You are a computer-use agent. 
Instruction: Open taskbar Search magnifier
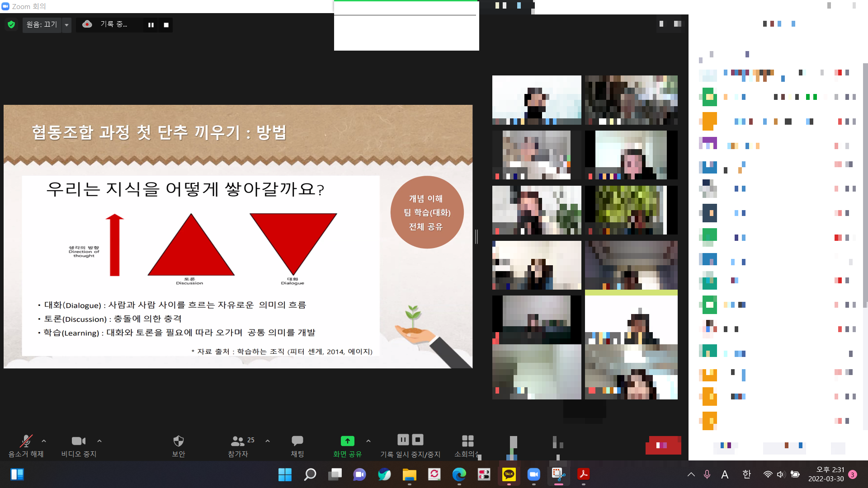point(310,474)
